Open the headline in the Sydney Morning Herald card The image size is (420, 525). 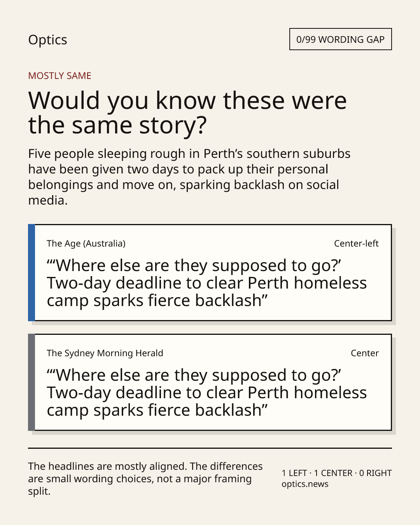[206, 393]
